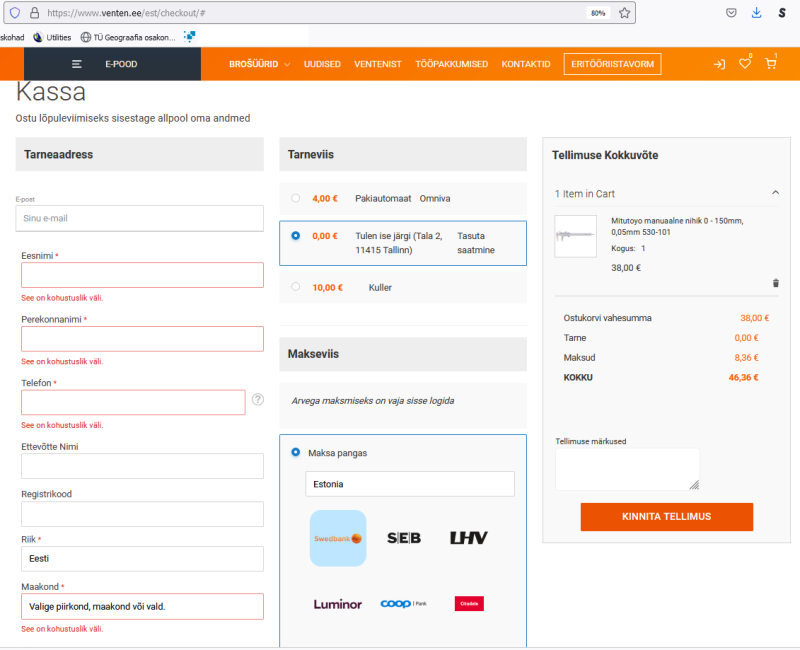Open the ERITÖÖRIISTAVORM link
The image size is (800, 650).
click(x=614, y=63)
